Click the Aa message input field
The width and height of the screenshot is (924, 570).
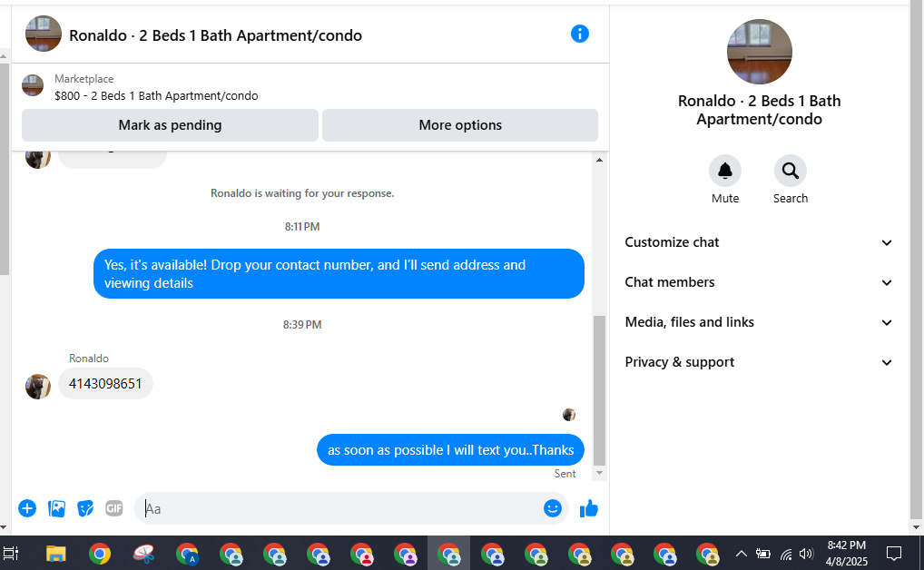342,508
